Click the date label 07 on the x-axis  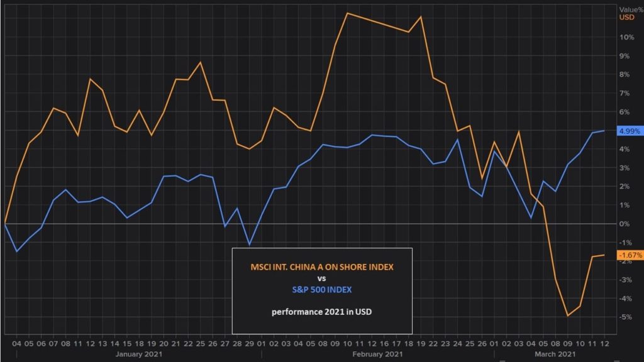pyautogui.click(x=53, y=344)
